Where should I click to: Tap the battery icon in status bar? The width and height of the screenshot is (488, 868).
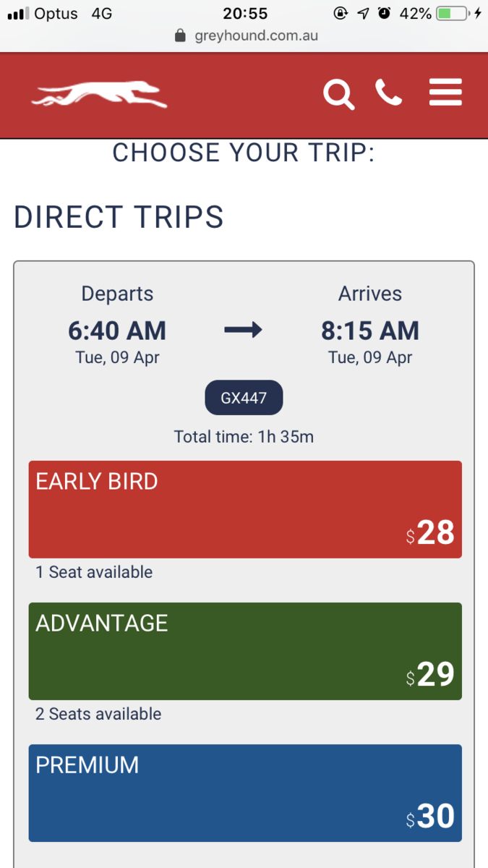click(454, 13)
